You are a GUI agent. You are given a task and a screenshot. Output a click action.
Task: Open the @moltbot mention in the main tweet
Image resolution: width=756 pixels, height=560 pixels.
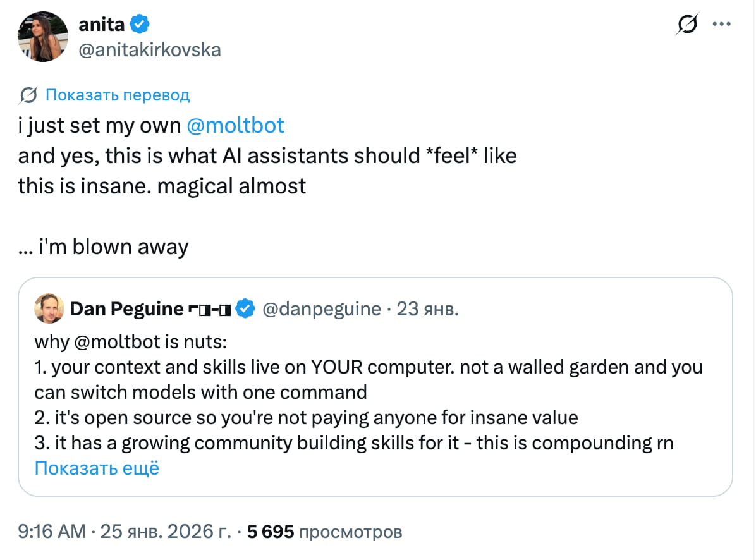click(236, 125)
